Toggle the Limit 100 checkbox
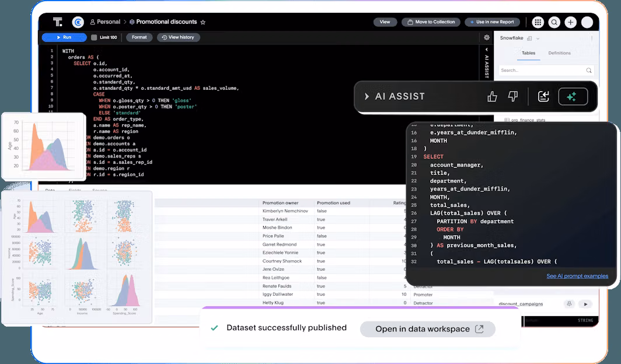621x364 pixels. (94, 37)
